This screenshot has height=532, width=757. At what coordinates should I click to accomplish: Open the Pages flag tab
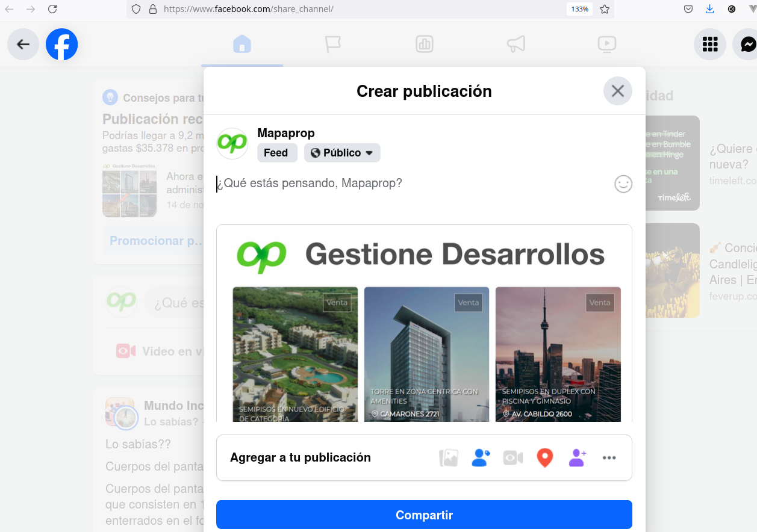pos(333,44)
